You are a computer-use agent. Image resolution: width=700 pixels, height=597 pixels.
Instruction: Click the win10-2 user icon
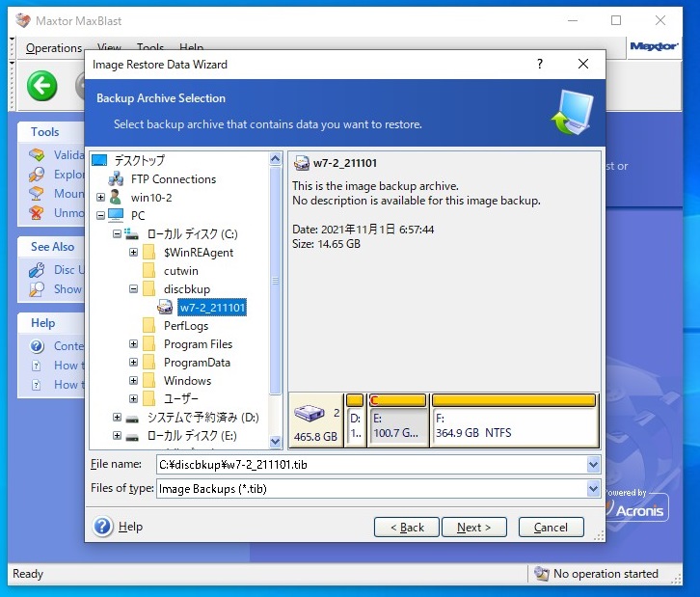pos(116,197)
